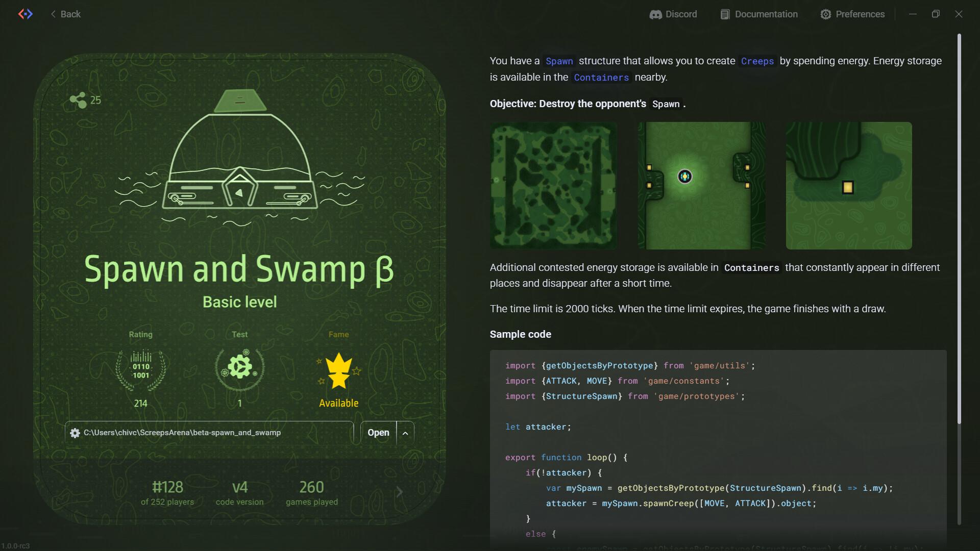Select Discord in the top bar
Image resolution: width=980 pixels, height=551 pixels.
coord(673,14)
